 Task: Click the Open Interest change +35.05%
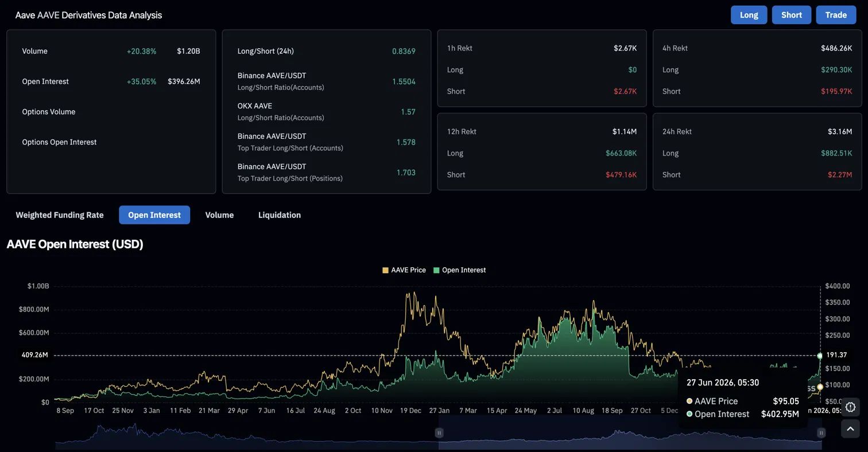[x=141, y=81]
